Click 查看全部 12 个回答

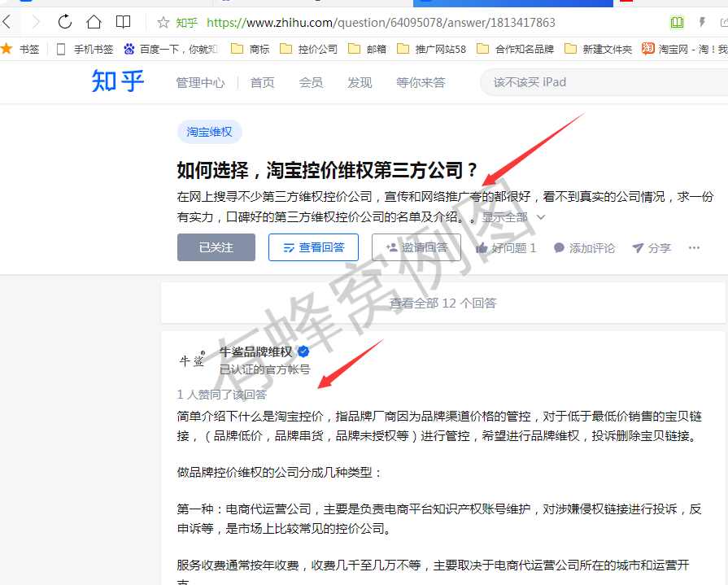pos(443,303)
